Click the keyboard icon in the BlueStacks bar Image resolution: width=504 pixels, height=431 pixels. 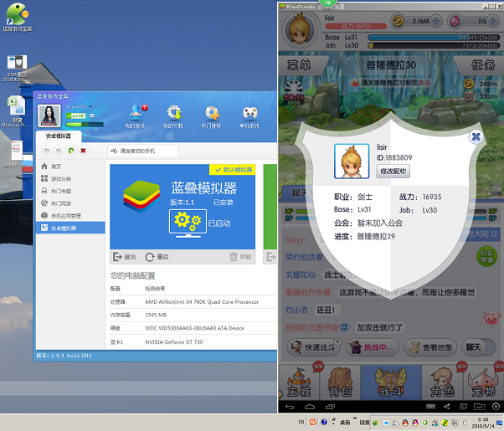pyautogui.click(x=430, y=407)
